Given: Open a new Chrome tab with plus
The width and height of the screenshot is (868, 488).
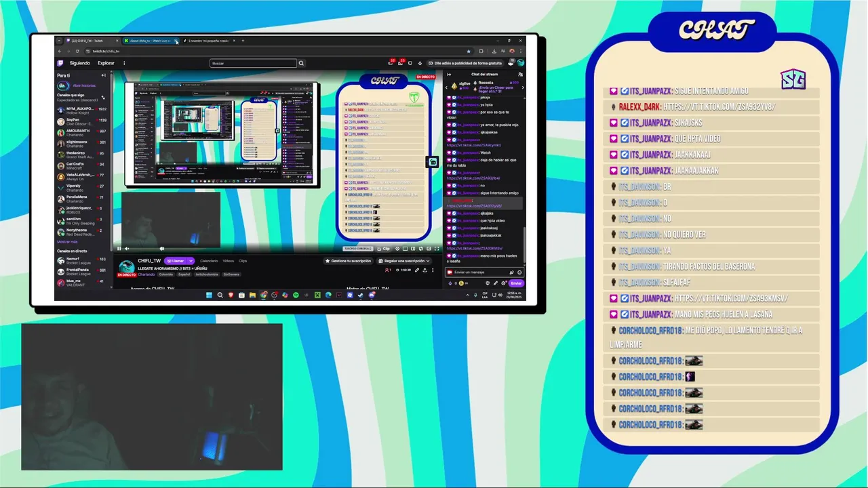Looking at the screenshot, I should click(243, 41).
